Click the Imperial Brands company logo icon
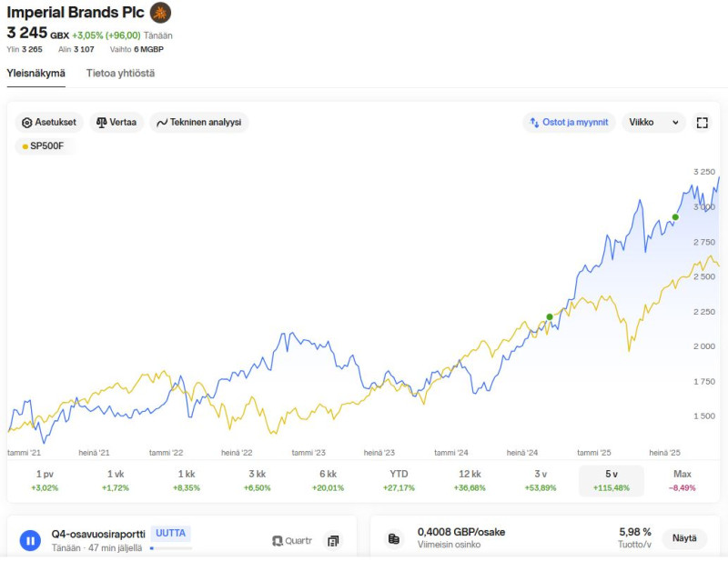Viewport: 728px width, 561px height. (160, 13)
